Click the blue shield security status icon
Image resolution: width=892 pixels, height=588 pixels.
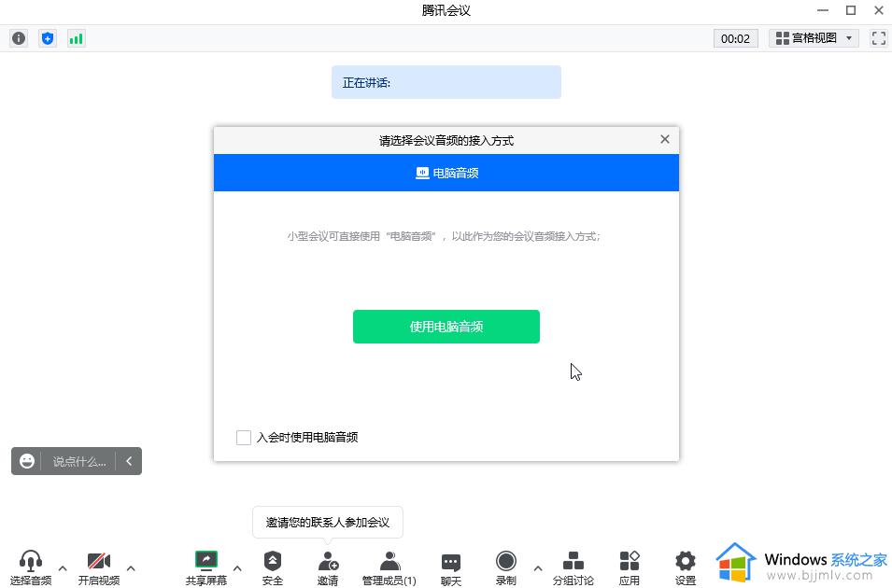[48, 38]
